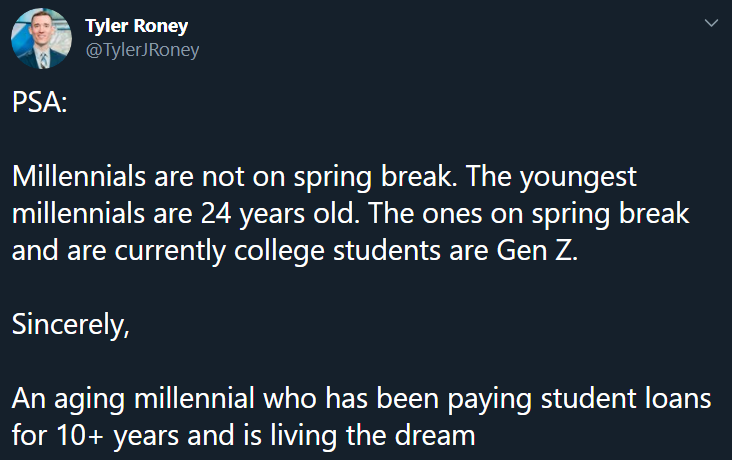Image resolution: width=732 pixels, height=460 pixels.
Task: Click the line ending with 'Gen Z.'
Action: 295,251
